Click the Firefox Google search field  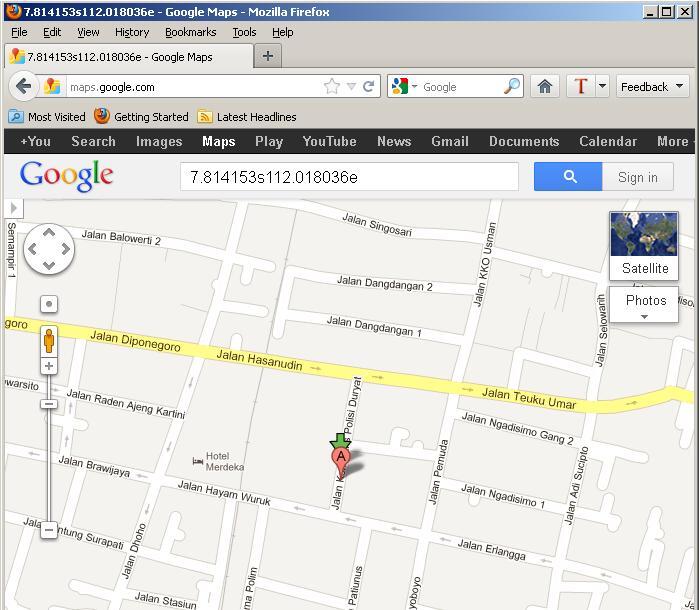tap(461, 87)
